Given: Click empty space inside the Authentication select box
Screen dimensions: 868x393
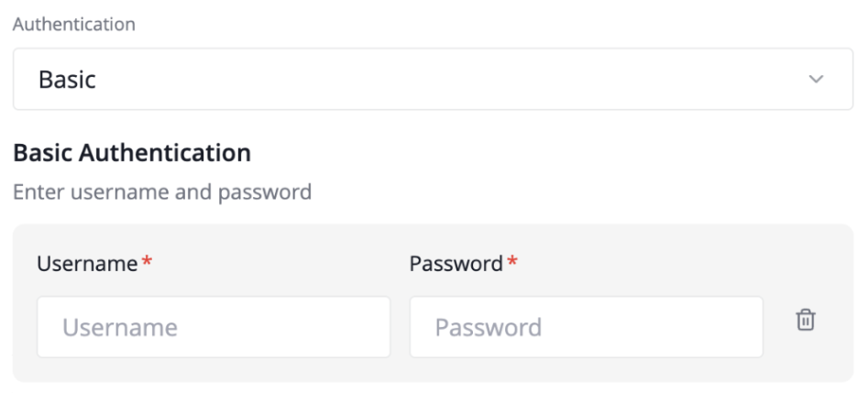Looking at the screenshot, I should (458, 80).
